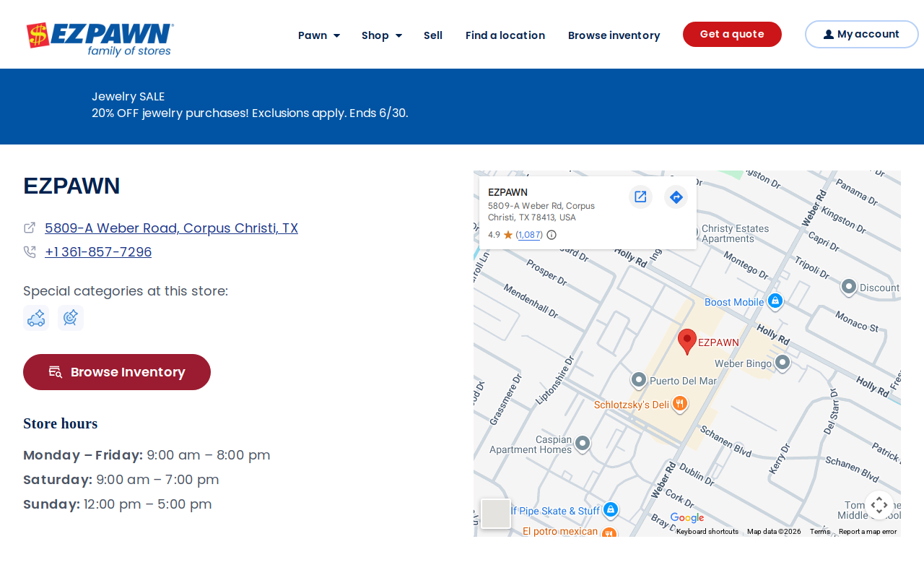Go to Find a location
Viewport: 924px width, 578px height.
[505, 35]
